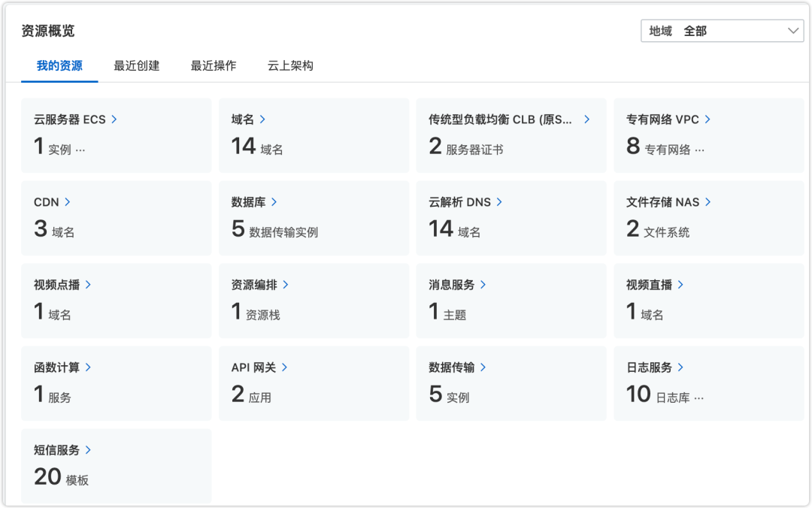Click the 20 模板 count

(x=61, y=477)
